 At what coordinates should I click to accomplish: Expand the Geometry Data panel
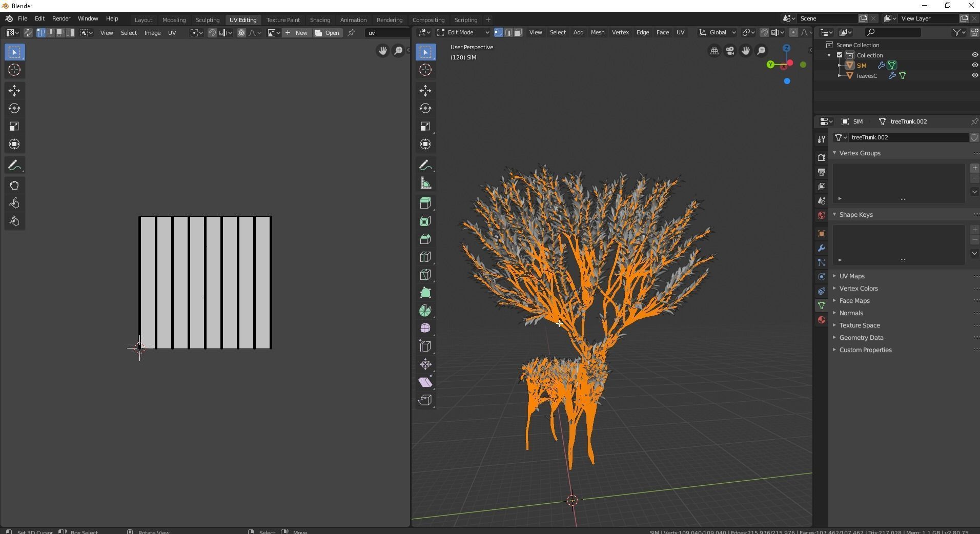(x=861, y=338)
